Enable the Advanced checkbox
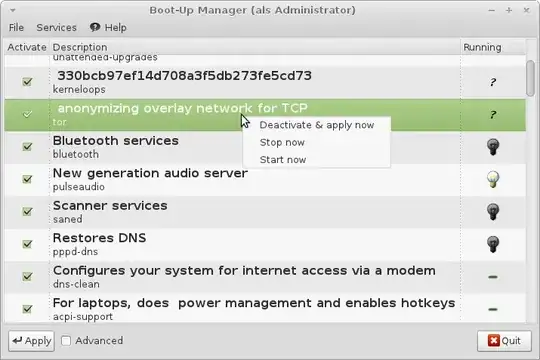The height and width of the screenshot is (360, 540). pos(66,341)
